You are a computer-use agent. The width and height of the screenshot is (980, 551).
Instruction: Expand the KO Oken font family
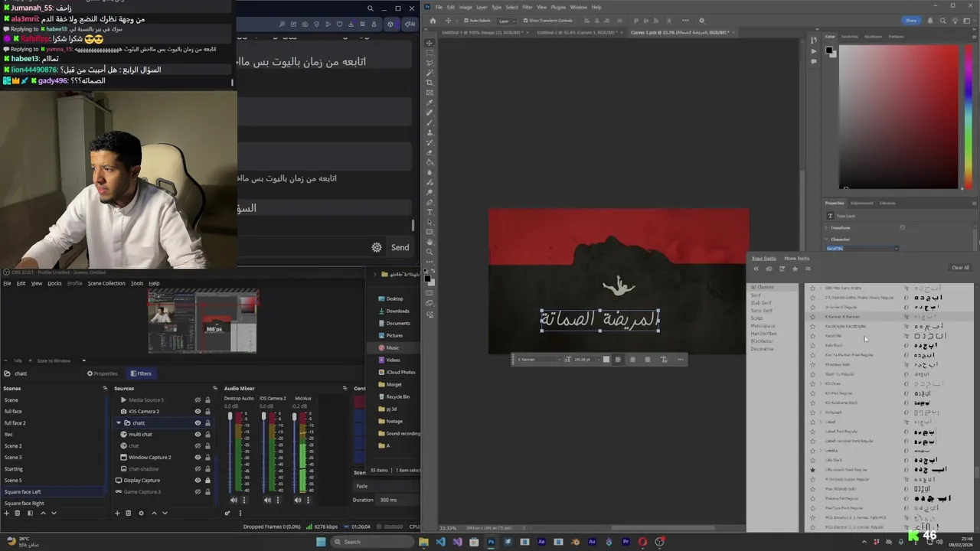[x=821, y=383]
